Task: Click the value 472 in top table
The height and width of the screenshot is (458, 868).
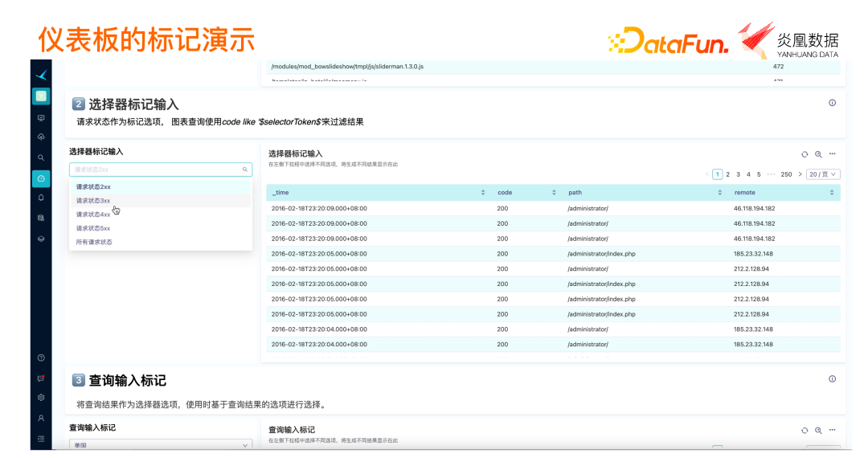Action: 778,67
